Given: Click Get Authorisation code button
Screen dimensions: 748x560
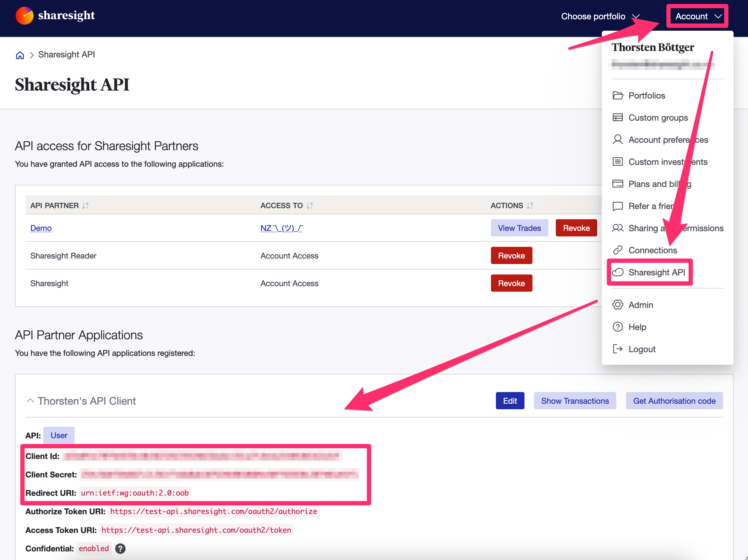Looking at the screenshot, I should 674,401.
